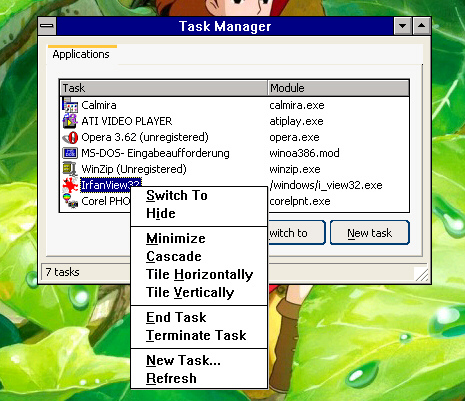The image size is (465, 401).
Task: Click the 7 tasks status text
Action: tap(62, 272)
